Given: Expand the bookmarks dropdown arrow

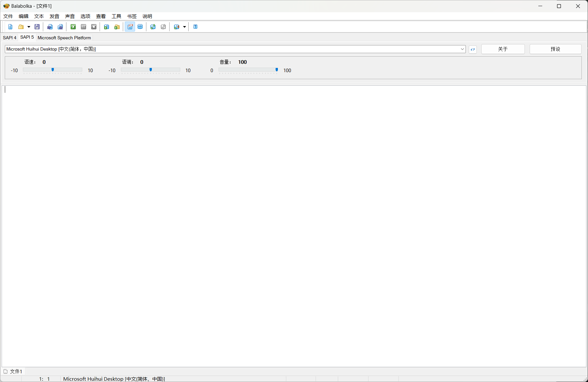Looking at the screenshot, I should pos(184,27).
